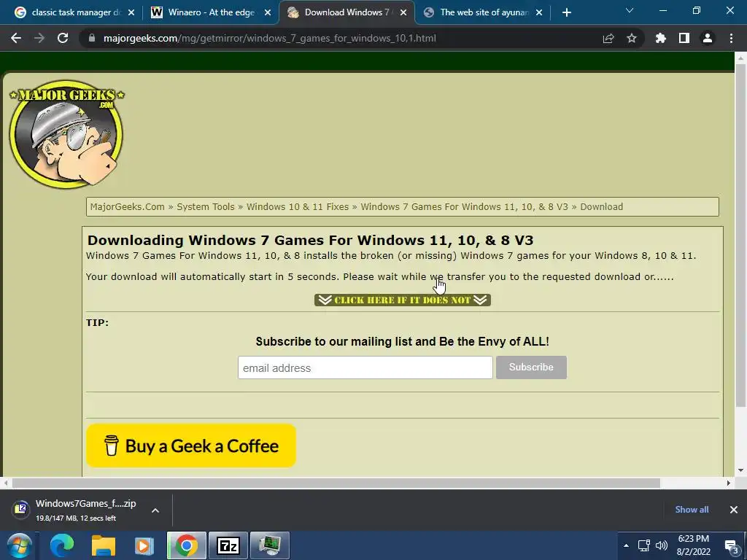This screenshot has height=560, width=747.
Task: Open the Chrome profile avatar icon
Action: point(708,38)
